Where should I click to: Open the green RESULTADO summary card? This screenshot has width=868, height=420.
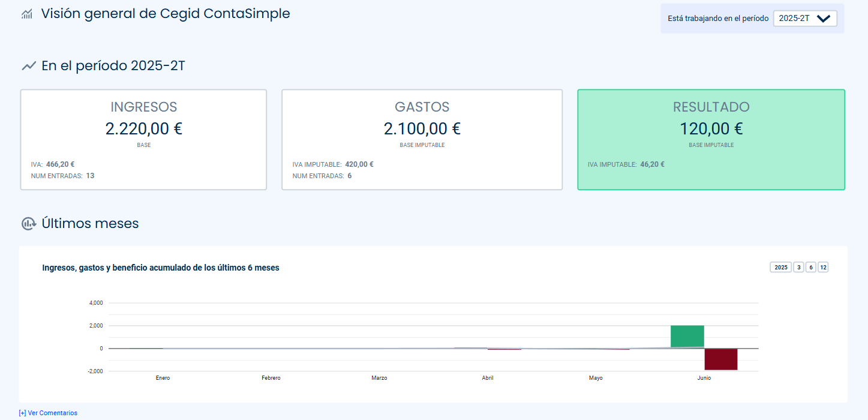click(711, 140)
